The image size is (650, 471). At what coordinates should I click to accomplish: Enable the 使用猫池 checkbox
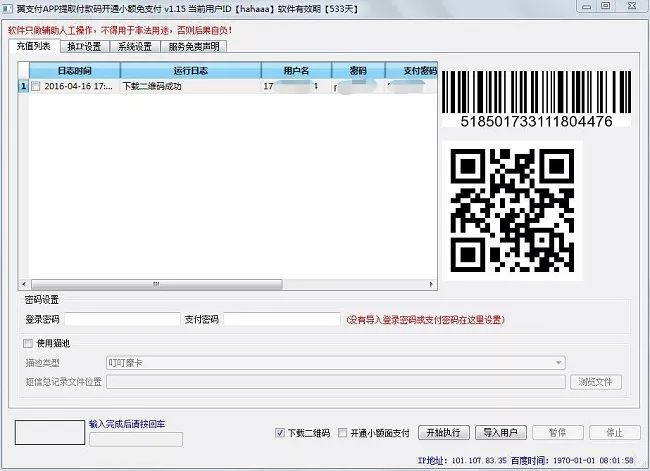[x=28, y=343]
